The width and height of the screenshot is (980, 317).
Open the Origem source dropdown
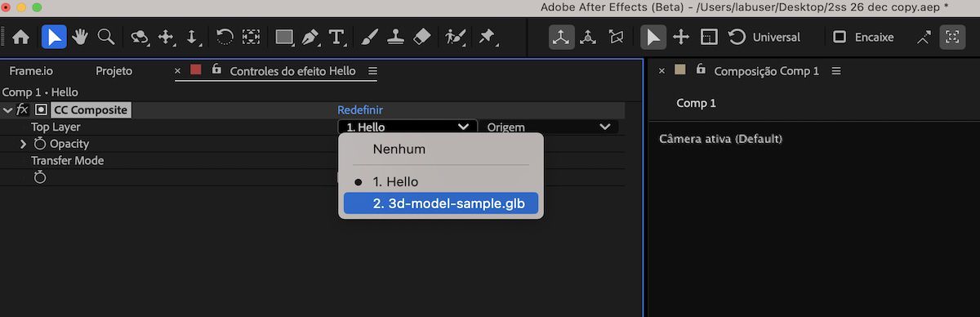pyautogui.click(x=549, y=127)
